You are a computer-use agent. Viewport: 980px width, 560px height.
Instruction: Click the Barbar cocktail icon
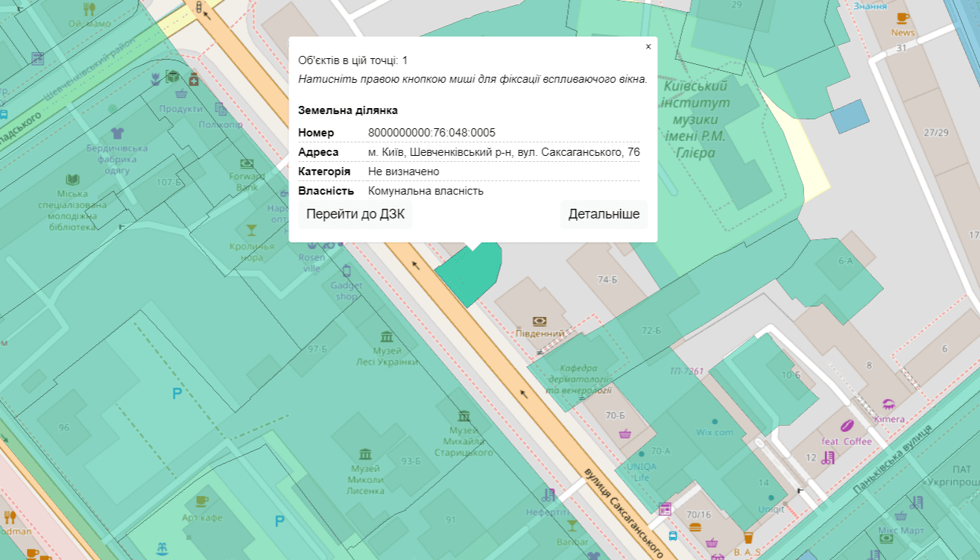pyautogui.click(x=572, y=525)
